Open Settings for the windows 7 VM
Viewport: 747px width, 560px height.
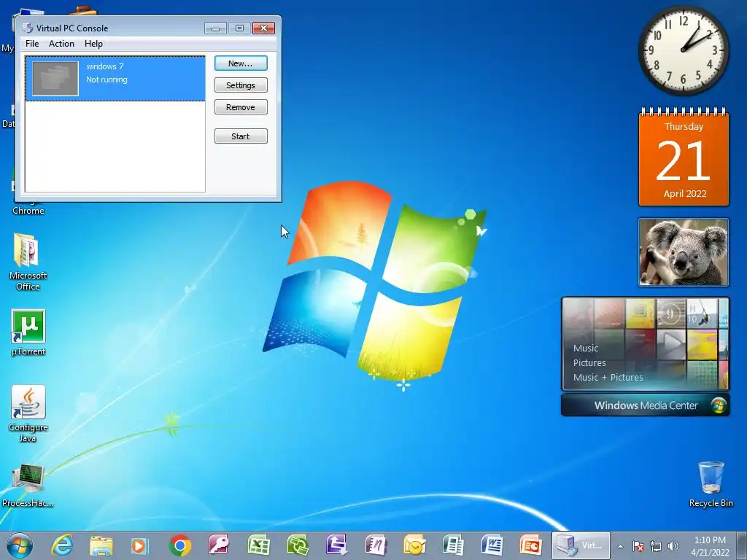coord(241,85)
